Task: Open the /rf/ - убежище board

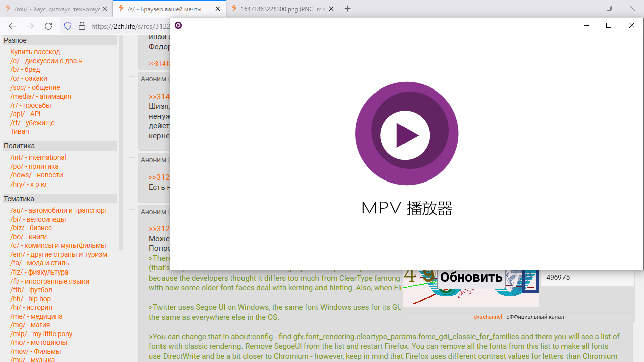Action: (x=32, y=123)
